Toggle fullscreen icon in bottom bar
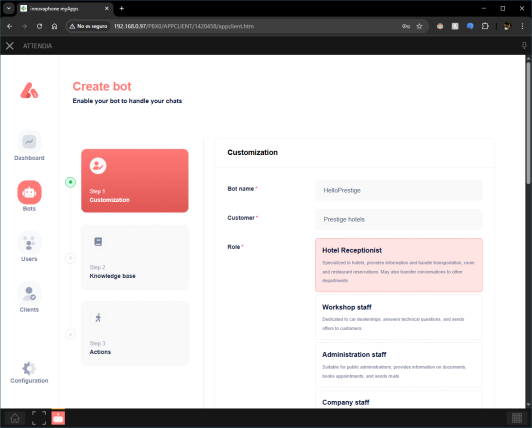The height and width of the screenshot is (428, 532). (x=39, y=418)
